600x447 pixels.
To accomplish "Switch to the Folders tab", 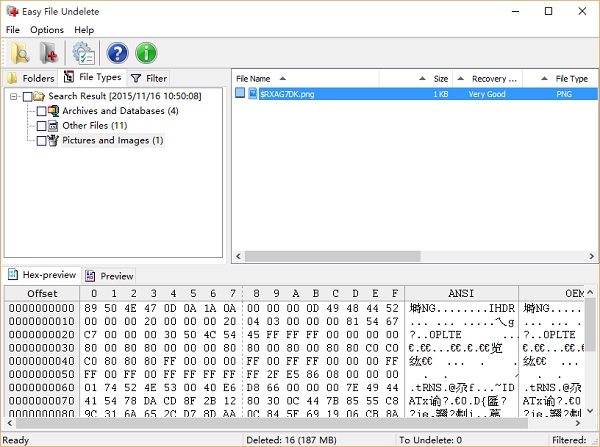I will click(x=31, y=78).
